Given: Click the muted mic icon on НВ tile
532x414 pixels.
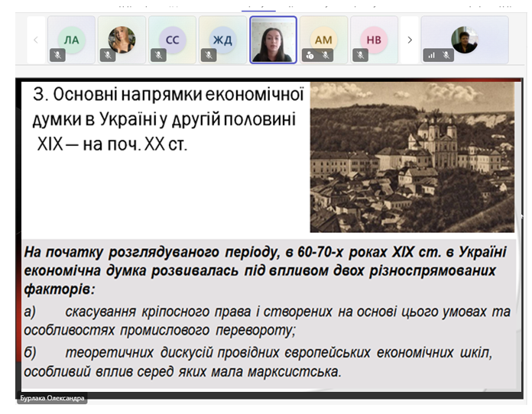Looking at the screenshot, I should coord(360,55).
